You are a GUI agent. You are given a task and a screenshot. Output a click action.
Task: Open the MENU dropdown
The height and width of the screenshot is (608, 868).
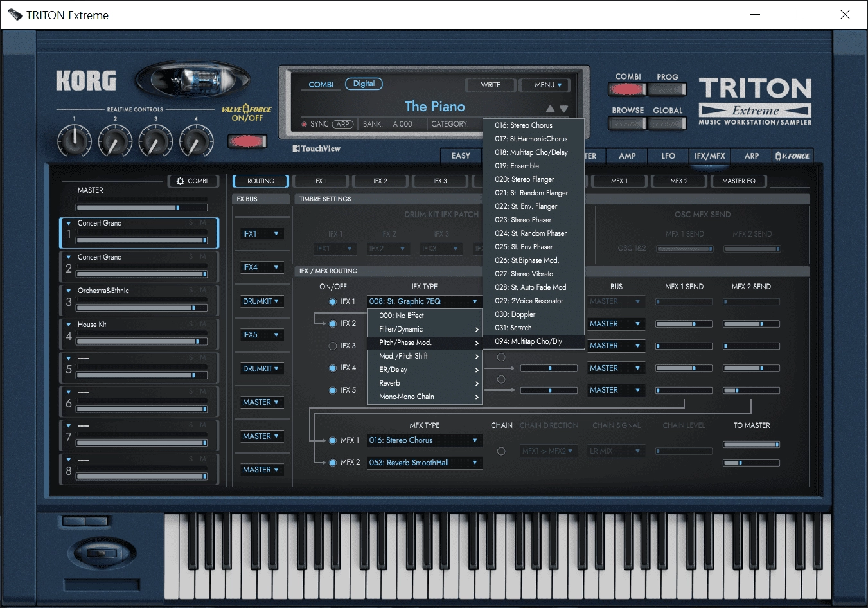544,85
